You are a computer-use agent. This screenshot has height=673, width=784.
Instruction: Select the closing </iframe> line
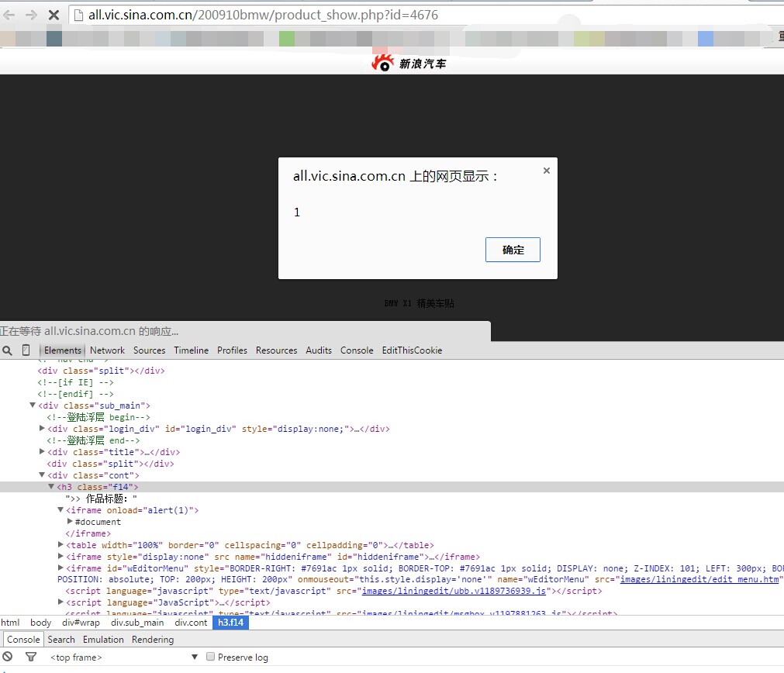coord(88,533)
